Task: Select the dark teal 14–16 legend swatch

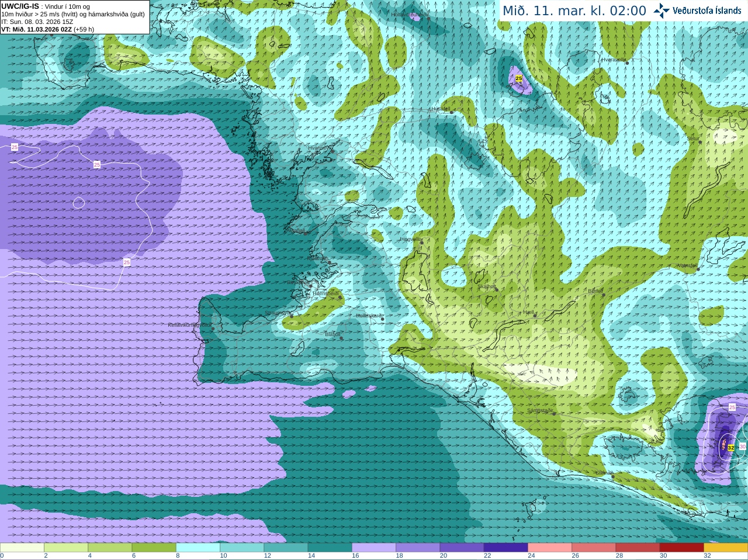Action: (x=330, y=548)
